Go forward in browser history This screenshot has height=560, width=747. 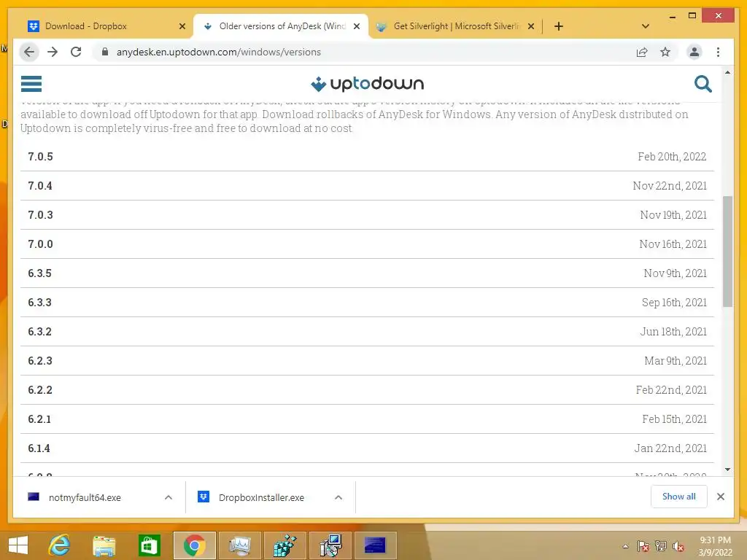coord(53,52)
